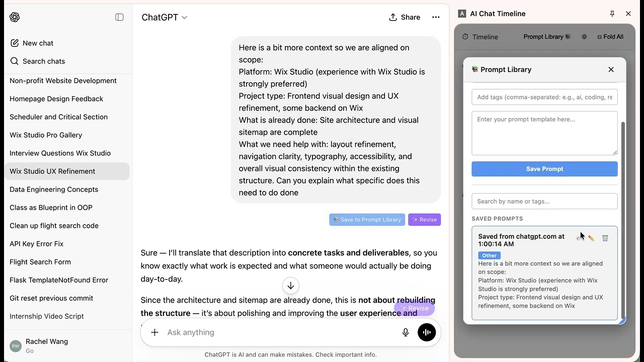The height and width of the screenshot is (362, 644).
Task: Click the plus attach icon in composer
Action: pos(154,332)
